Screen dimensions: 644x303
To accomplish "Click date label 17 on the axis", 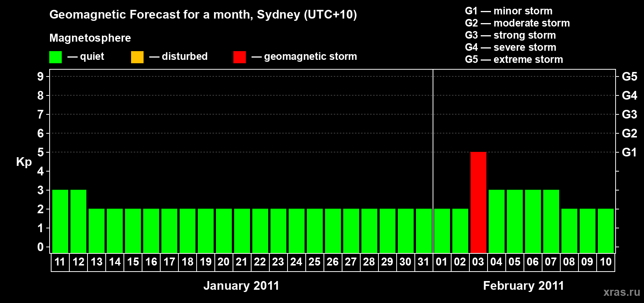I will 169,262.
